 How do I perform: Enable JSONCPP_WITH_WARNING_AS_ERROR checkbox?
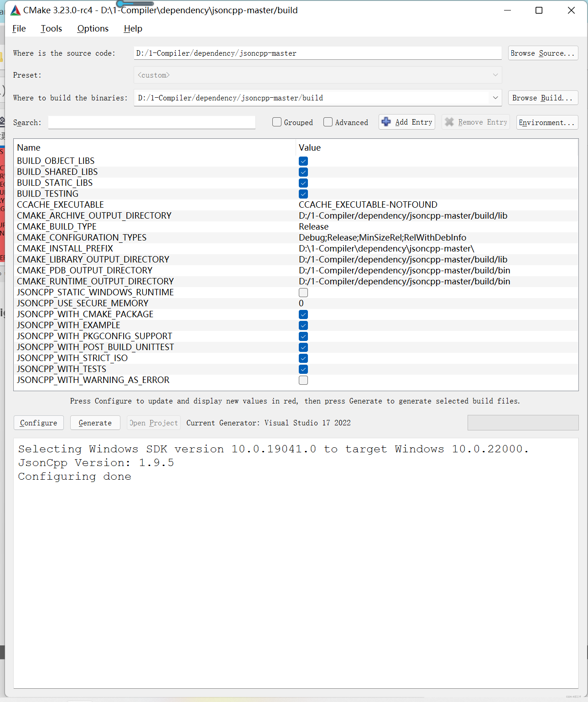303,380
